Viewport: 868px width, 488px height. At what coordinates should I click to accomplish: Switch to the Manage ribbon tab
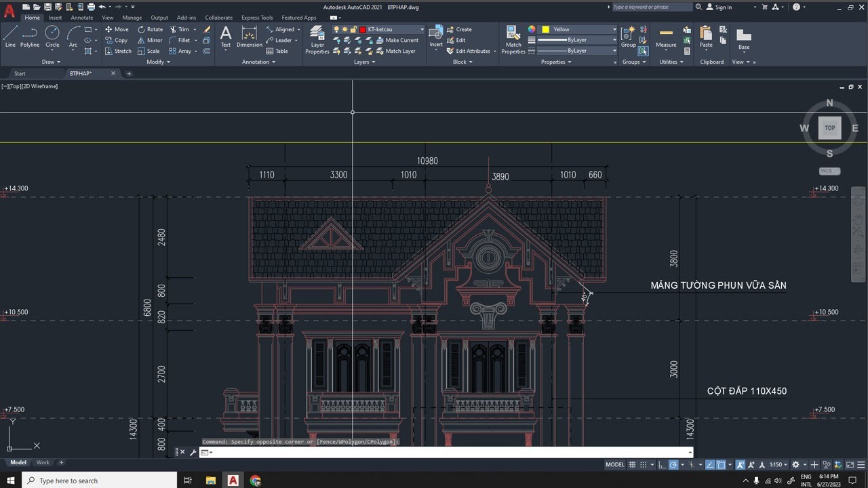(132, 18)
